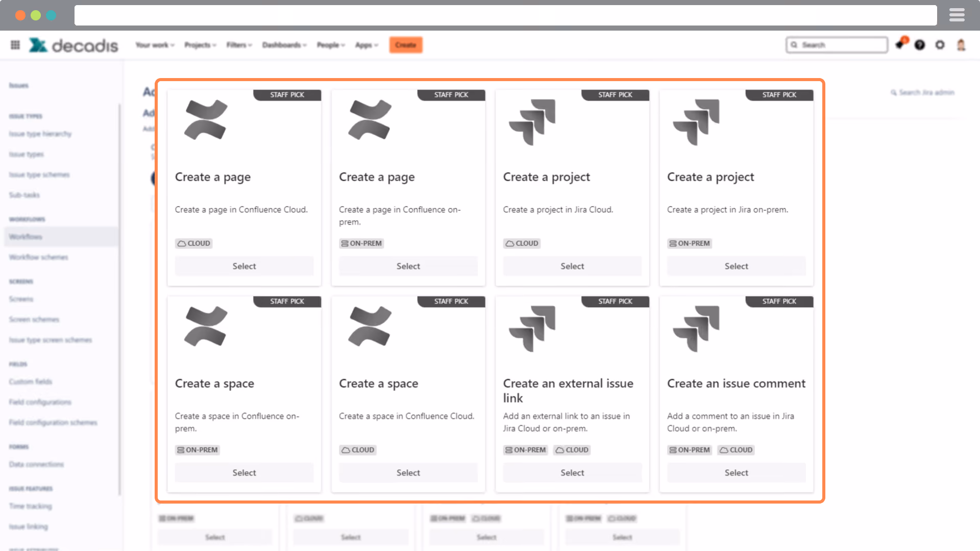Image resolution: width=980 pixels, height=551 pixels.
Task: Expand the Your work dropdown
Action: [155, 45]
